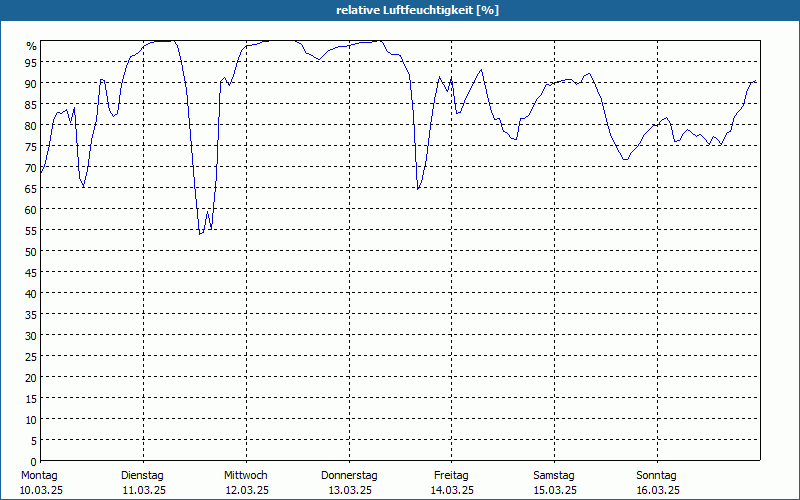The image size is (800, 500).
Task: Click the y-axis value '75'
Action: coord(31,147)
